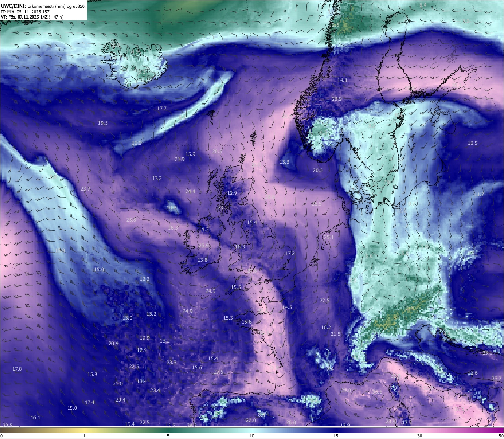Select the 18.5 value on the eastern edge
This screenshot has width=504, height=439.
pos(472,143)
